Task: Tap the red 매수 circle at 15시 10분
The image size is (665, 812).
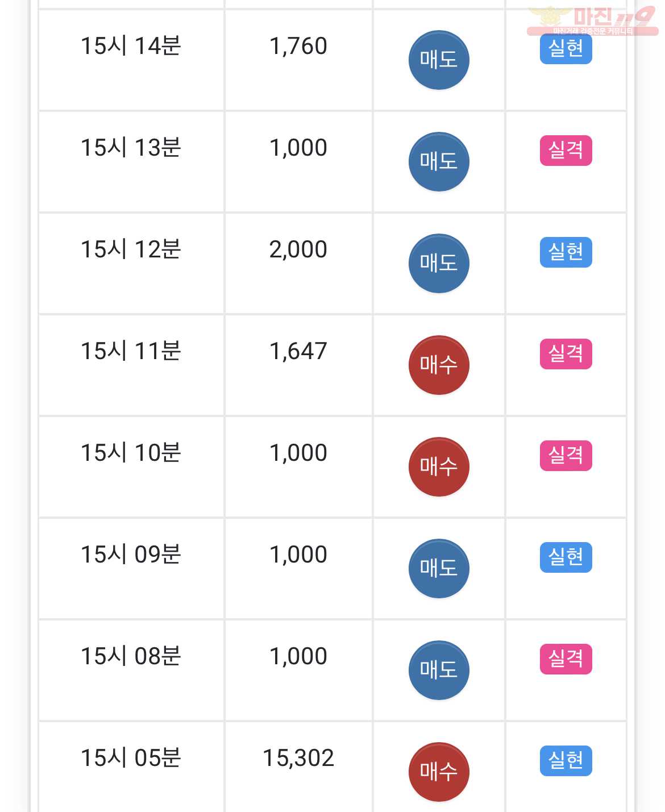Action: tap(439, 467)
